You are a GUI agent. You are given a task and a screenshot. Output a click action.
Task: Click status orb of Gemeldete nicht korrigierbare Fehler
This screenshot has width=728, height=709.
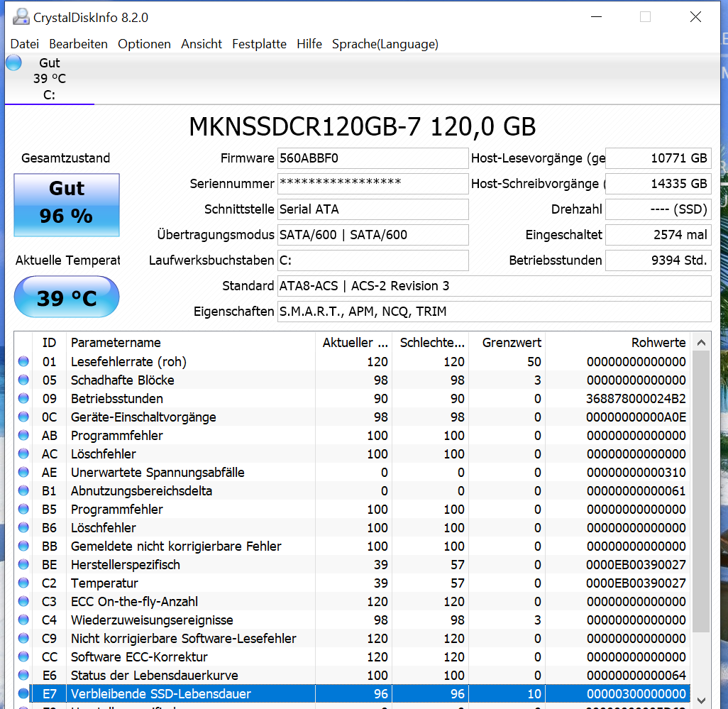(x=23, y=546)
